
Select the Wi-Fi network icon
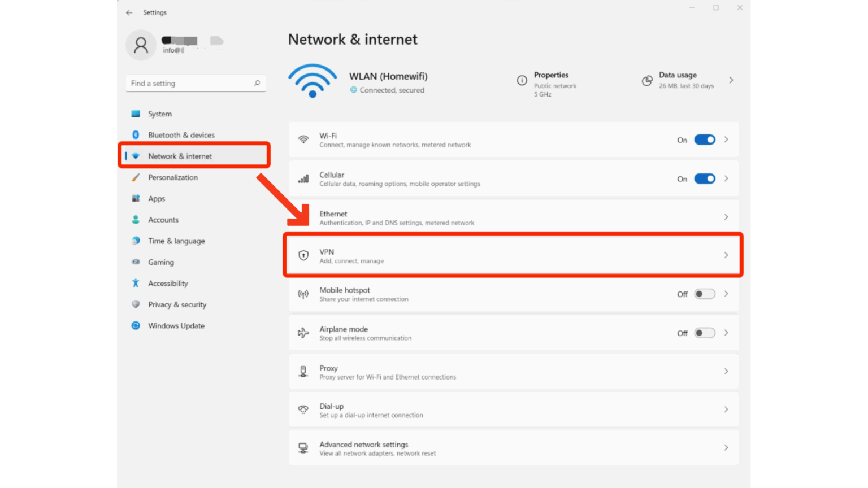coord(303,140)
